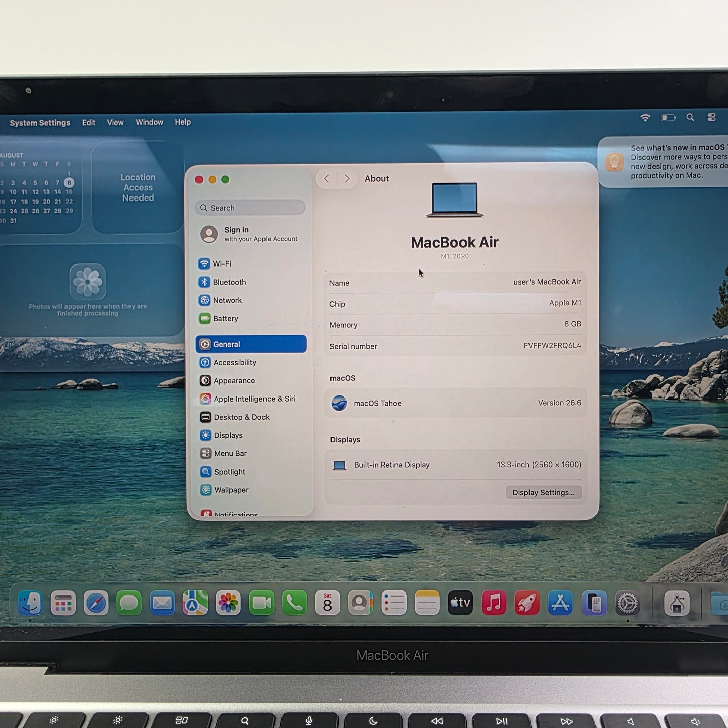Open iPhone Mirroring in Dock
728x728 pixels.
click(x=594, y=603)
